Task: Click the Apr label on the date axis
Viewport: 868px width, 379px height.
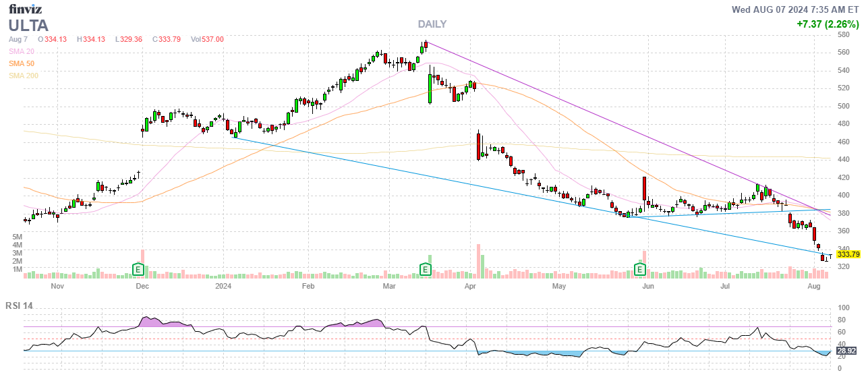Action: [471, 286]
